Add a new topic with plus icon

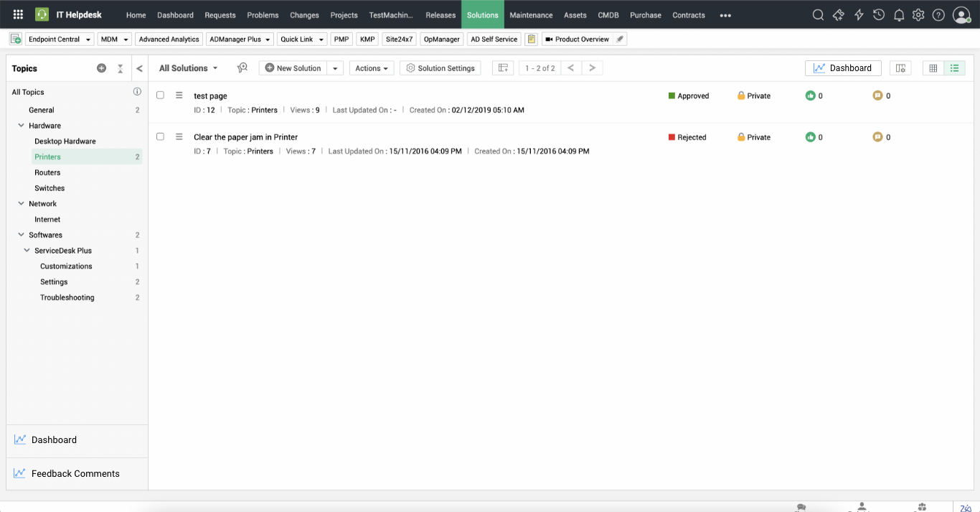(101, 68)
